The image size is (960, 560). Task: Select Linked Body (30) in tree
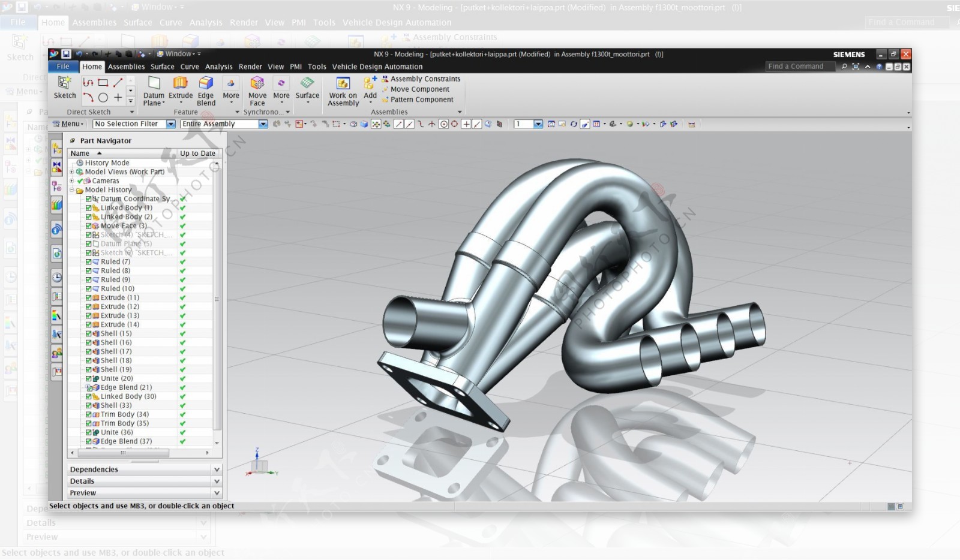(x=128, y=397)
